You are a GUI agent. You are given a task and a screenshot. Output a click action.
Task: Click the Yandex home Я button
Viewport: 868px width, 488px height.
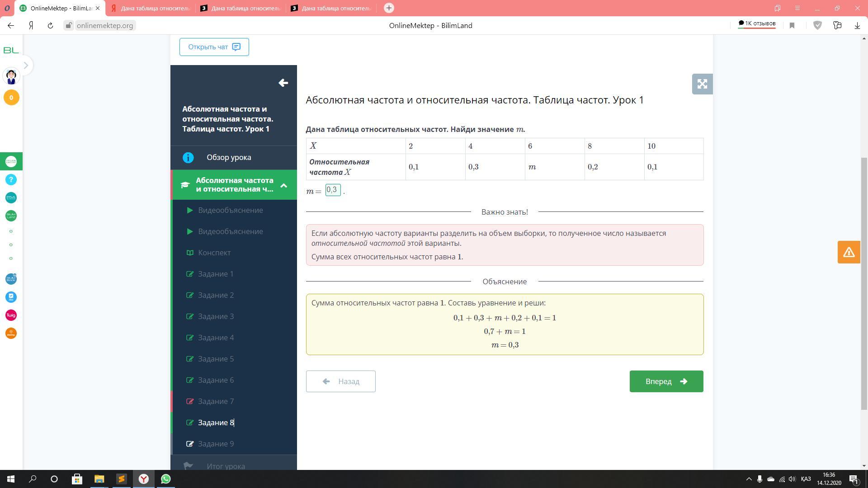click(31, 26)
